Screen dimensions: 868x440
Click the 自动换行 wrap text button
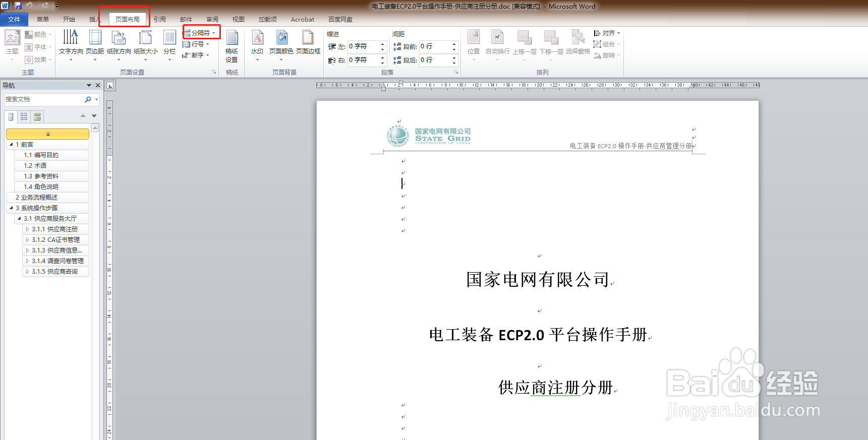[x=497, y=45]
